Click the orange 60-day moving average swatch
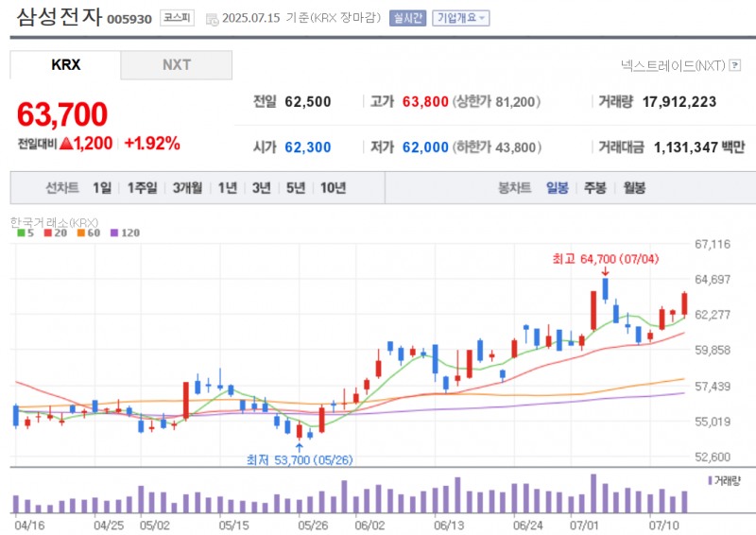756x535 pixels. point(81,233)
